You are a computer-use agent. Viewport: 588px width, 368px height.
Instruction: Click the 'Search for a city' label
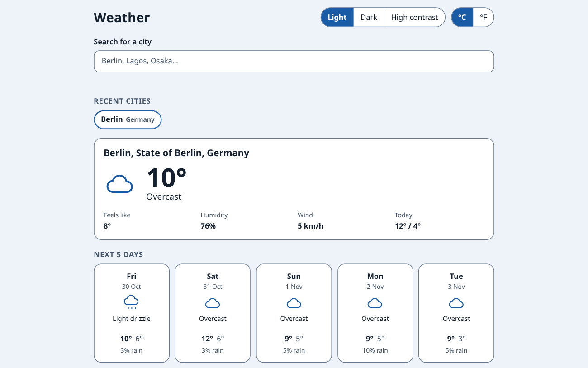point(123,42)
